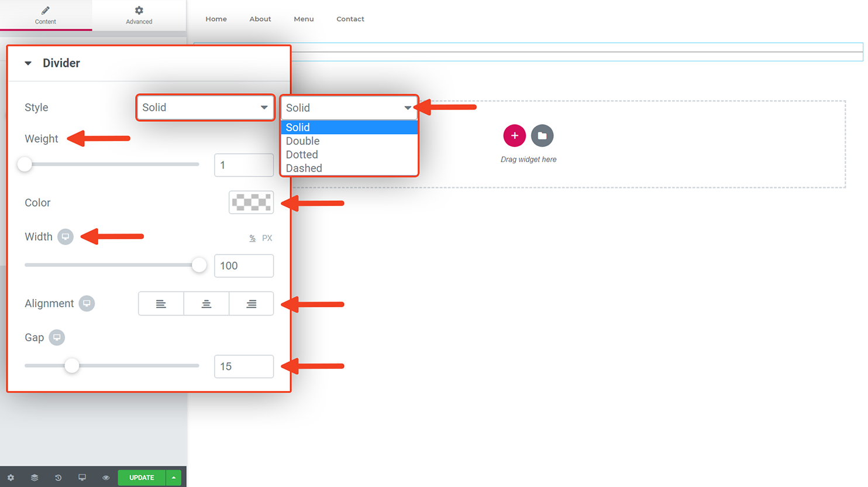This screenshot has height=487, width=868.
Task: Toggle responsive control next to Gap
Action: coord(56,337)
